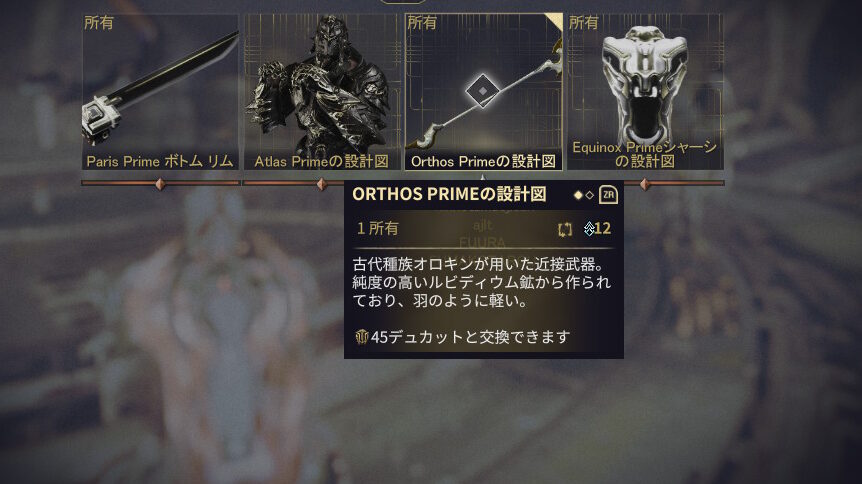
Task: Click the diamond marker below the Equinox Prime card
Action: 645,184
